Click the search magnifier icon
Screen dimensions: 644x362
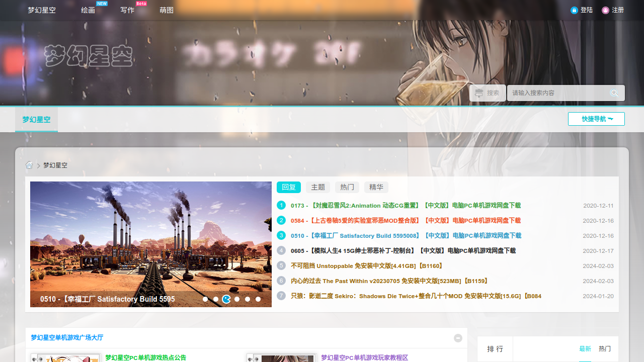[x=614, y=93]
